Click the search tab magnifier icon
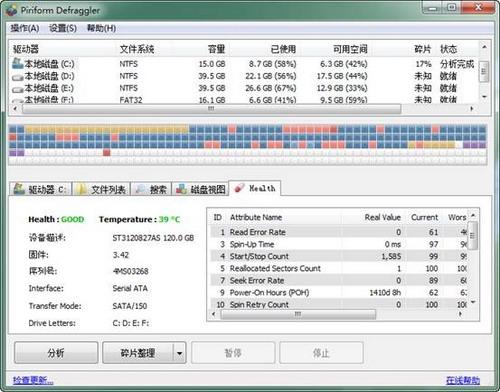Viewport: 500px width, 392px height. coord(141,189)
